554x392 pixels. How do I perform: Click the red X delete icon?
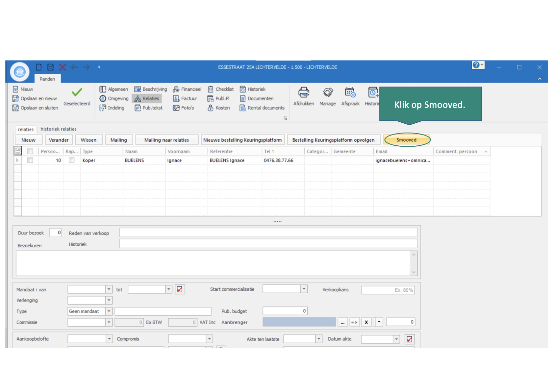(63, 67)
